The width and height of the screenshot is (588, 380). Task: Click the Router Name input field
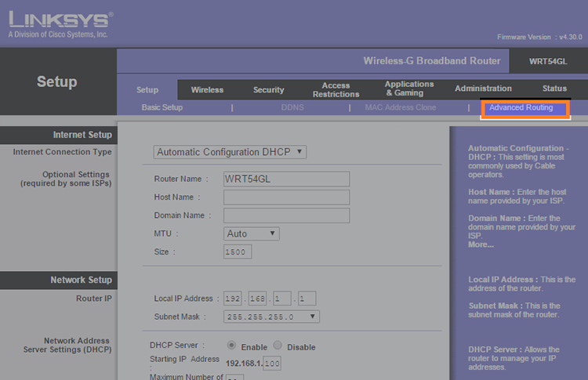click(286, 179)
